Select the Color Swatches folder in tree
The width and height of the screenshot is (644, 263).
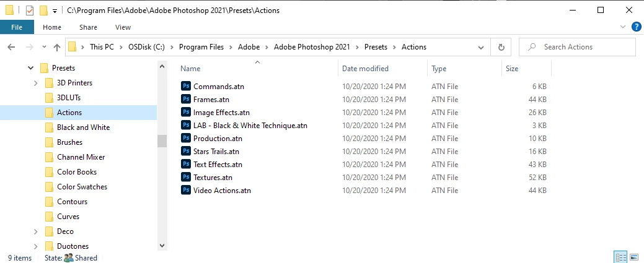pos(82,186)
